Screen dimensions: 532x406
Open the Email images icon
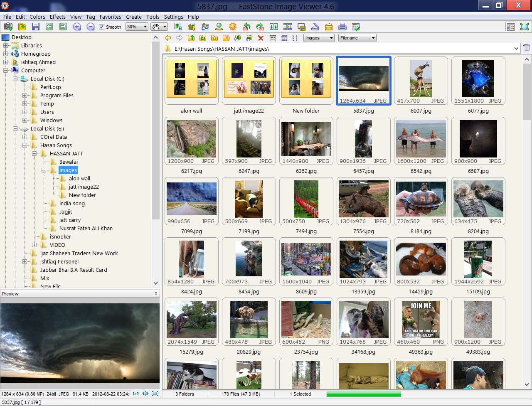tap(328, 26)
